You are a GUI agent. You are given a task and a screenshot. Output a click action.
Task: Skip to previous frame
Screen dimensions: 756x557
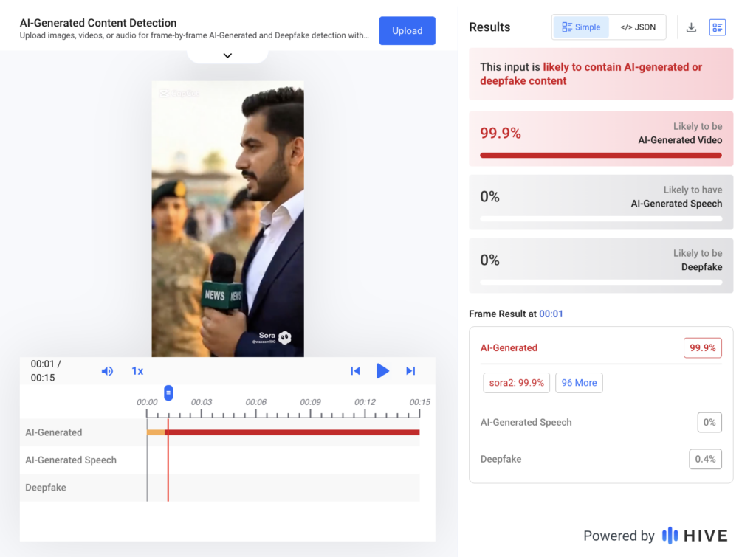355,371
